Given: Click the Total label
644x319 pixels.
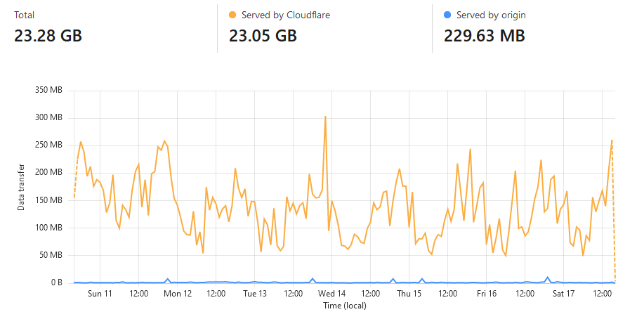Looking at the screenshot, I should pos(24,15).
